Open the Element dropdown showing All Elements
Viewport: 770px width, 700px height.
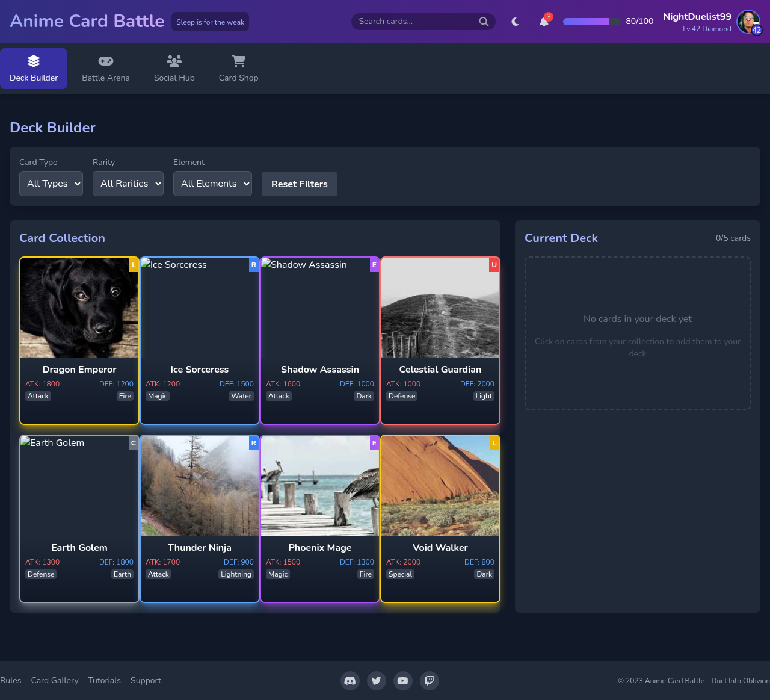(212, 184)
